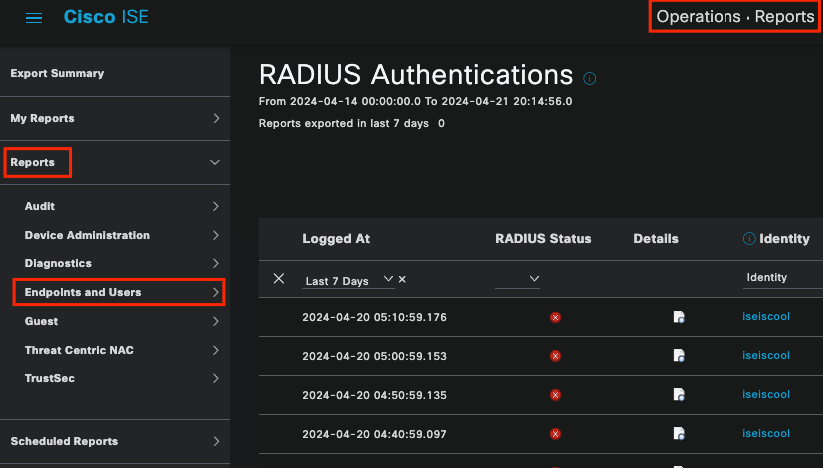Expand the Endpoints and Users chevron
Screen dimensions: 823x468
[x=216, y=292]
